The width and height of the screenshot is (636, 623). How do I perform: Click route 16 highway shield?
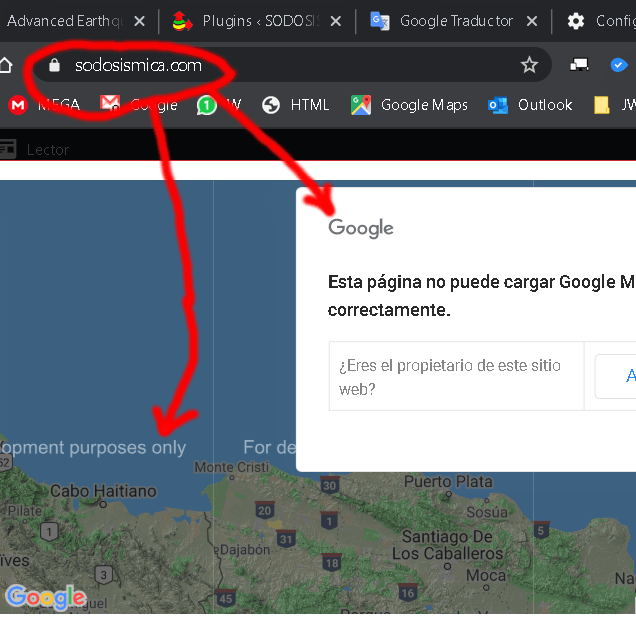tap(407, 593)
